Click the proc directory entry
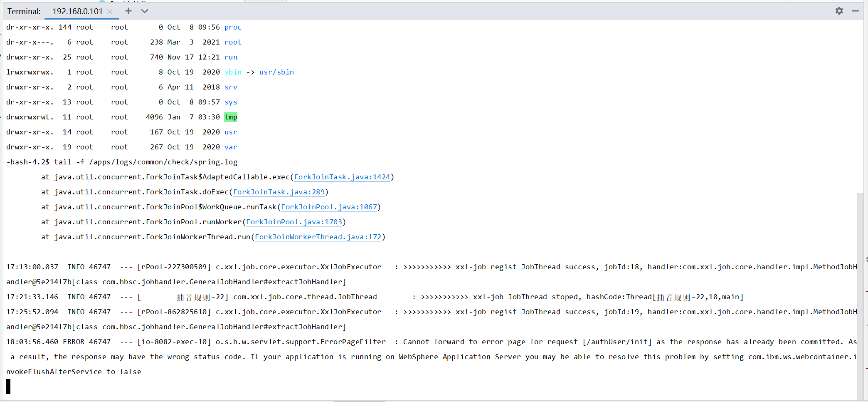868x402 pixels. [x=233, y=27]
